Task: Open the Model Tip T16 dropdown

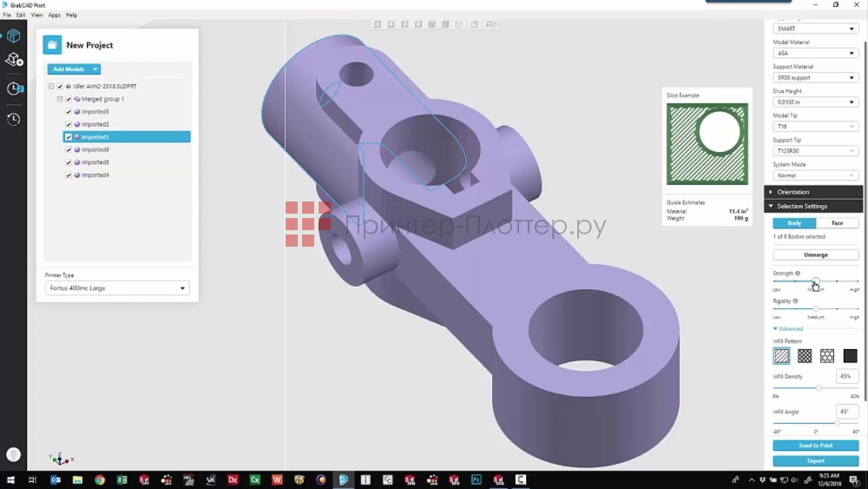Action: pos(816,126)
